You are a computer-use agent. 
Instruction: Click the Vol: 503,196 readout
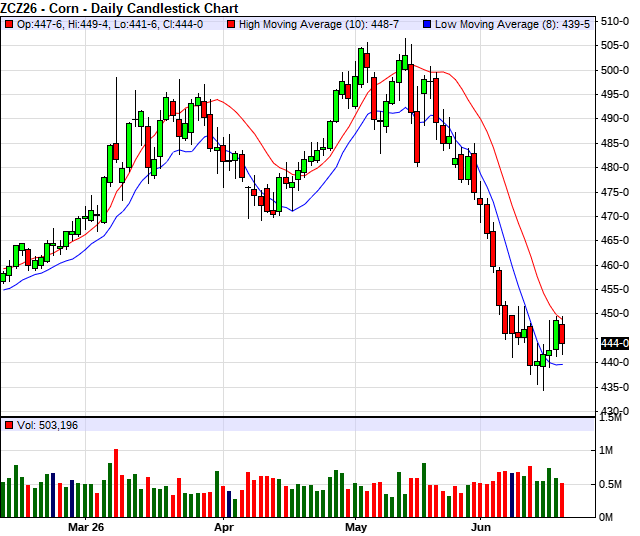[47, 425]
